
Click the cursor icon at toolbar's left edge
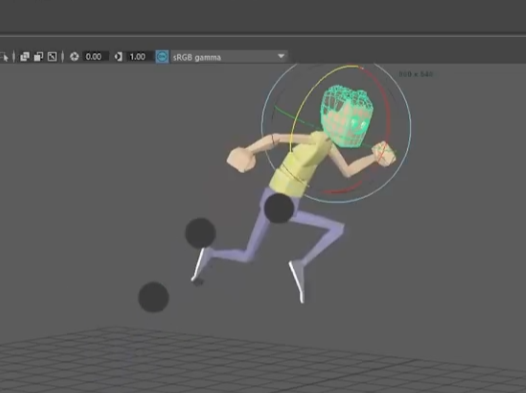click(x=4, y=57)
